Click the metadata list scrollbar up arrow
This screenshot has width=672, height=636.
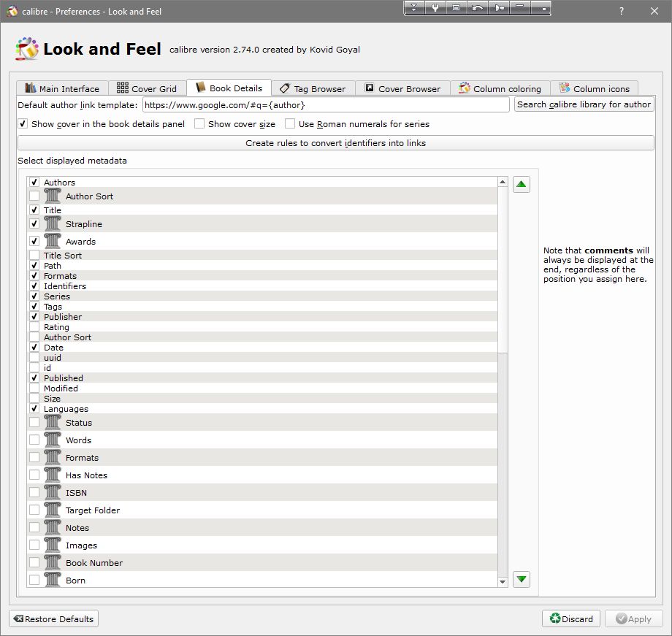click(x=503, y=182)
